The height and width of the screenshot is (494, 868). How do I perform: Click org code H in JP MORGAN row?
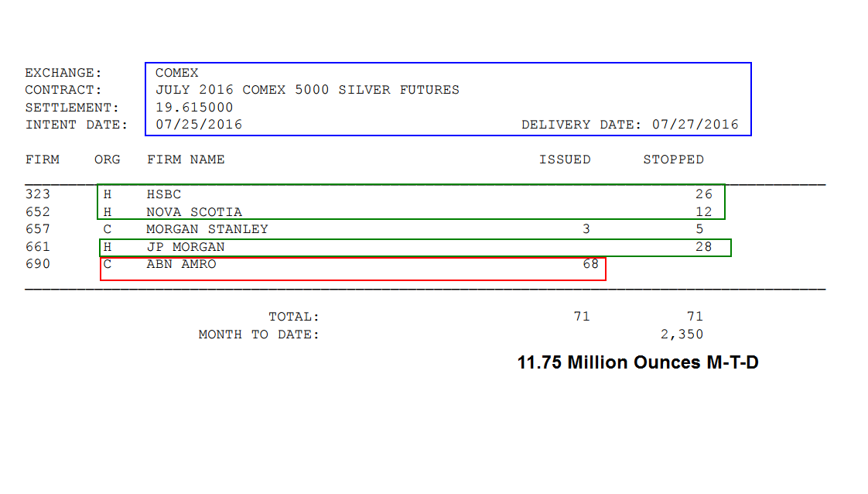(x=108, y=247)
